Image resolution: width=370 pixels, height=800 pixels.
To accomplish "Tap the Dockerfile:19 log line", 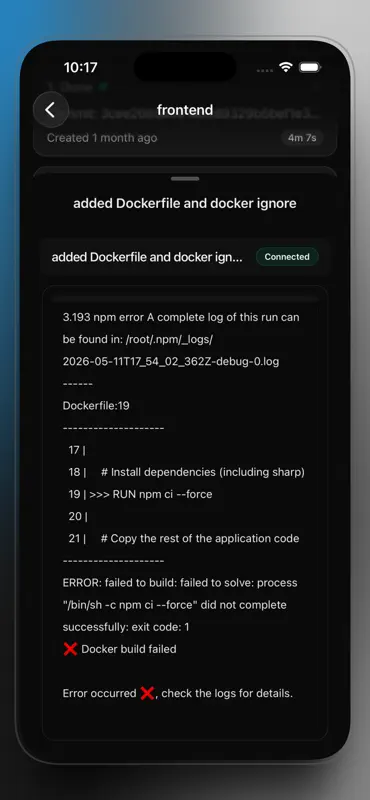I will (96, 406).
